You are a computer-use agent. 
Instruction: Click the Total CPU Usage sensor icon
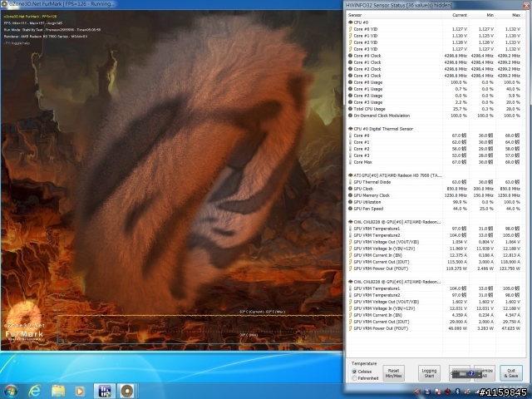(x=350, y=109)
